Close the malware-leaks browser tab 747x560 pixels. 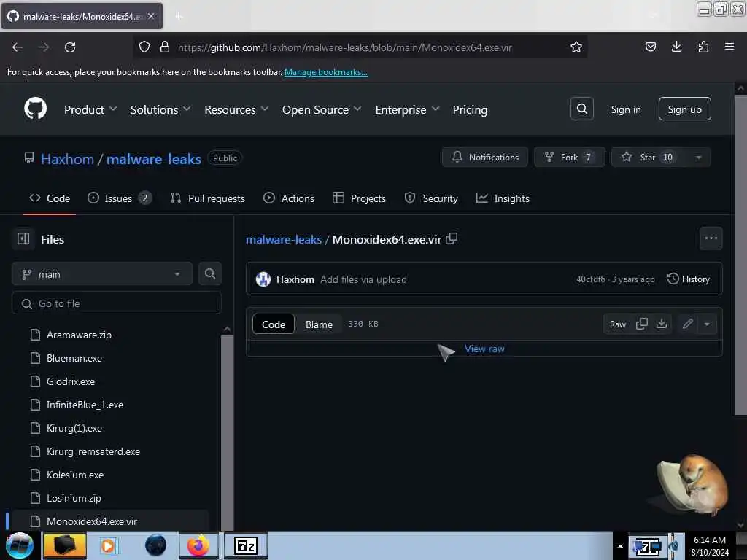tap(150, 16)
